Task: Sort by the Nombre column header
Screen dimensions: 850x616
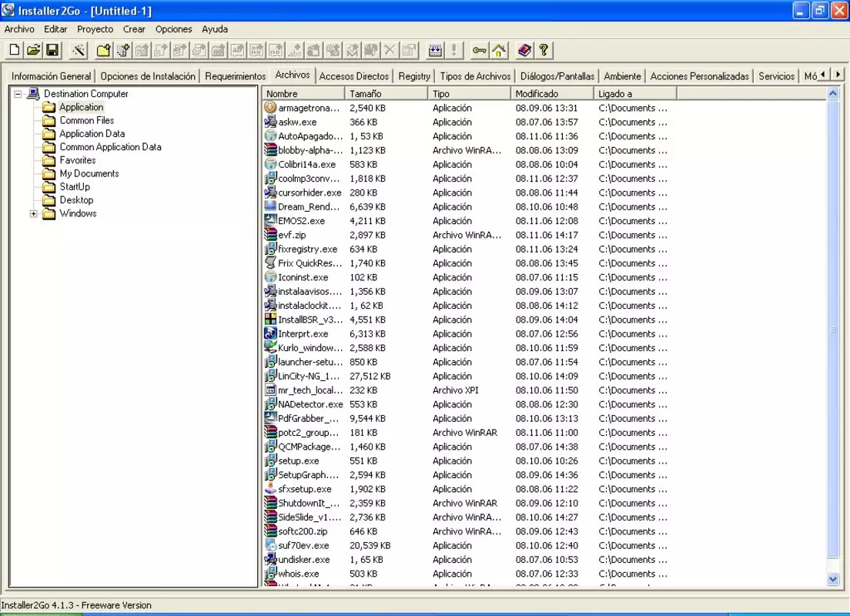Action: tap(303, 94)
